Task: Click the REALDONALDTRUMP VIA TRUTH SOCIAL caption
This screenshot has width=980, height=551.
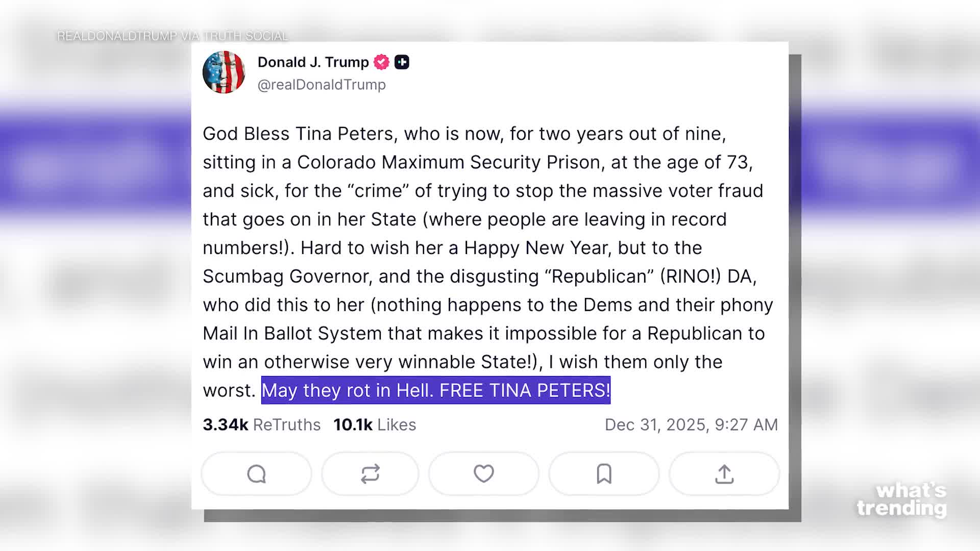Action: tap(173, 36)
